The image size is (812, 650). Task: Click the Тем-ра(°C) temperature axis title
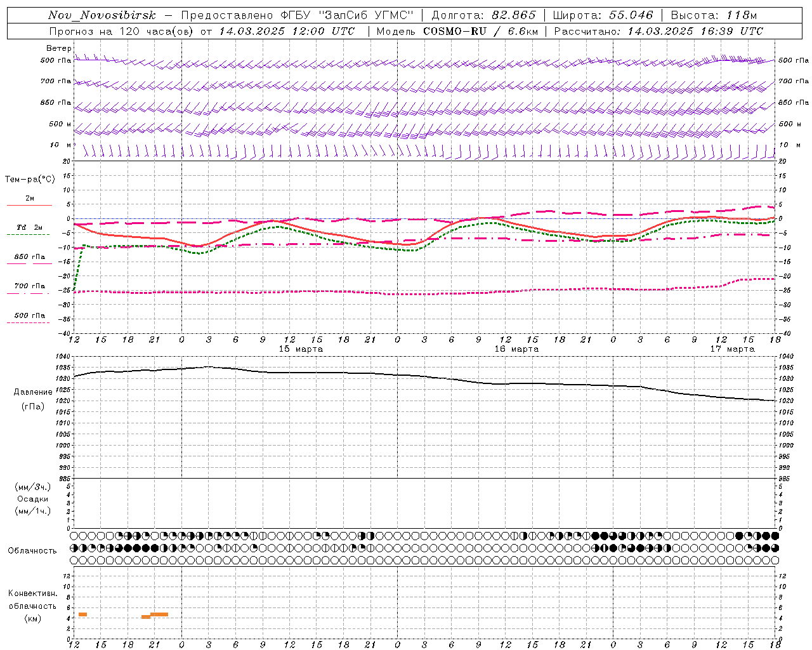click(30, 180)
